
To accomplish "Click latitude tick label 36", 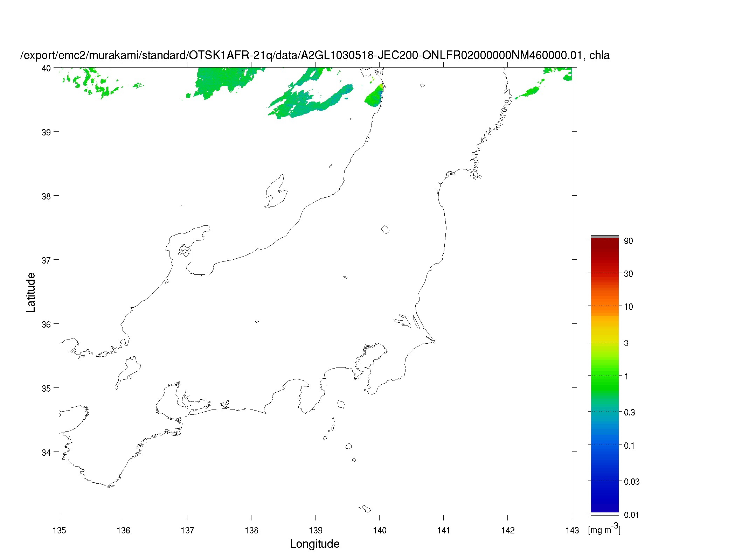I will [x=46, y=324].
